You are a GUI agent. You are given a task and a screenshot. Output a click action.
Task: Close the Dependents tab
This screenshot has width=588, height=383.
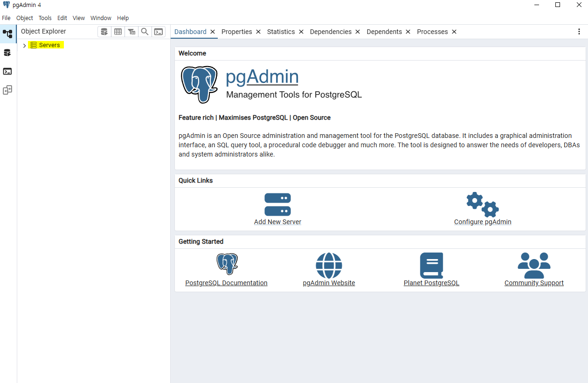pyautogui.click(x=408, y=32)
